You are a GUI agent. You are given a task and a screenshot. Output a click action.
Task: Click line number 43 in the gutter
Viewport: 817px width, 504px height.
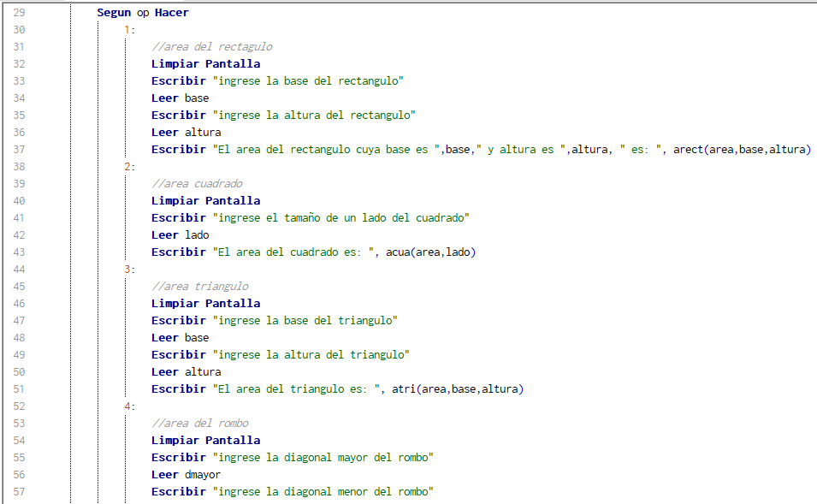pyautogui.click(x=19, y=252)
